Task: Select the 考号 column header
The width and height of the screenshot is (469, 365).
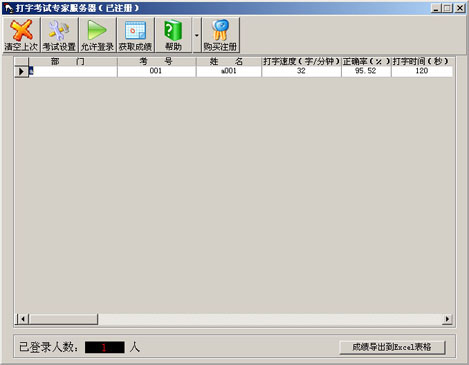Action: 157,61
